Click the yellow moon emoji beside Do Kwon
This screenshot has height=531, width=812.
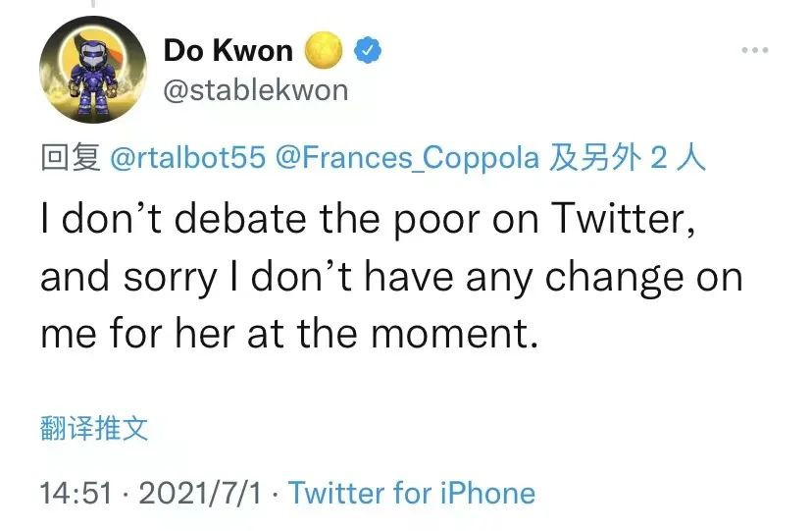(325, 51)
